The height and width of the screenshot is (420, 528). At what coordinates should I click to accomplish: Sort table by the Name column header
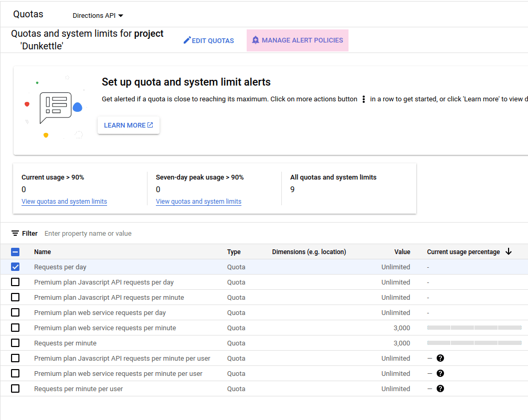(43, 252)
